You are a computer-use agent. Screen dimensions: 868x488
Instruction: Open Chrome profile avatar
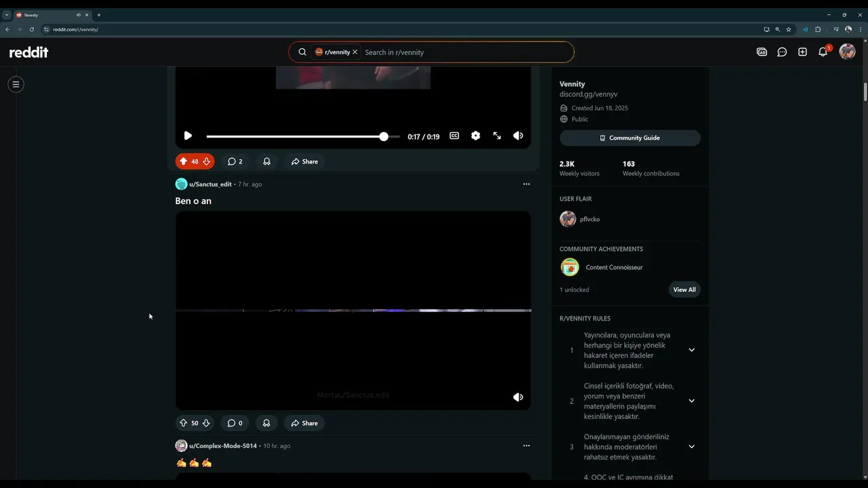[x=848, y=29]
